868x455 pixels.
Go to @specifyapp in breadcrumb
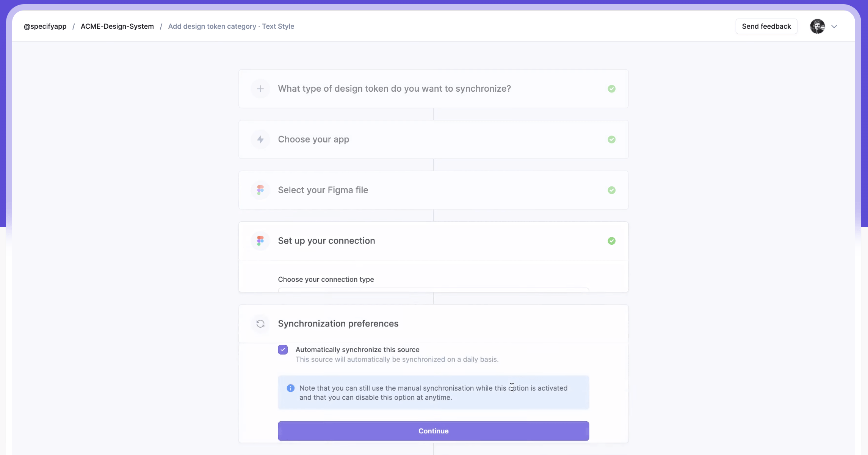[45, 27]
